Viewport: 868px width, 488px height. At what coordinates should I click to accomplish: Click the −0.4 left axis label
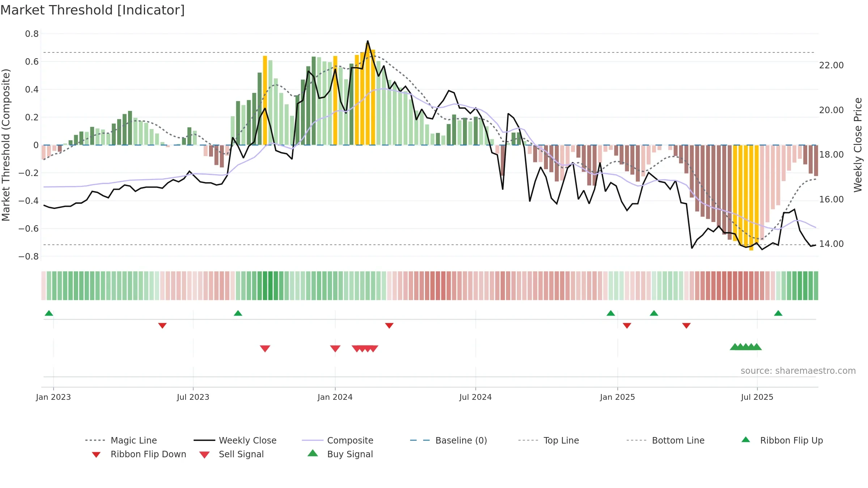point(29,201)
